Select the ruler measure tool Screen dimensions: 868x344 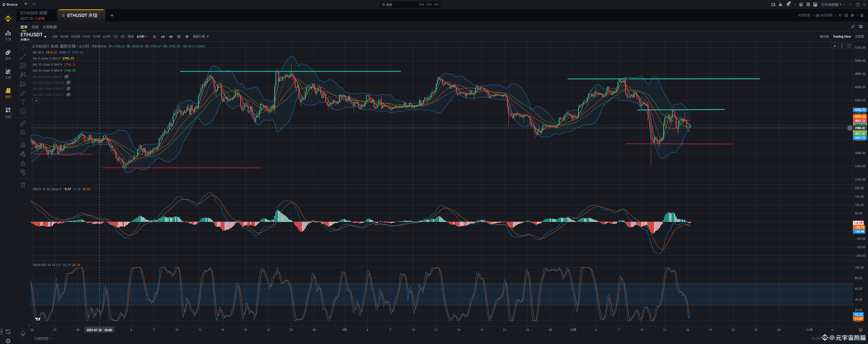(x=23, y=124)
